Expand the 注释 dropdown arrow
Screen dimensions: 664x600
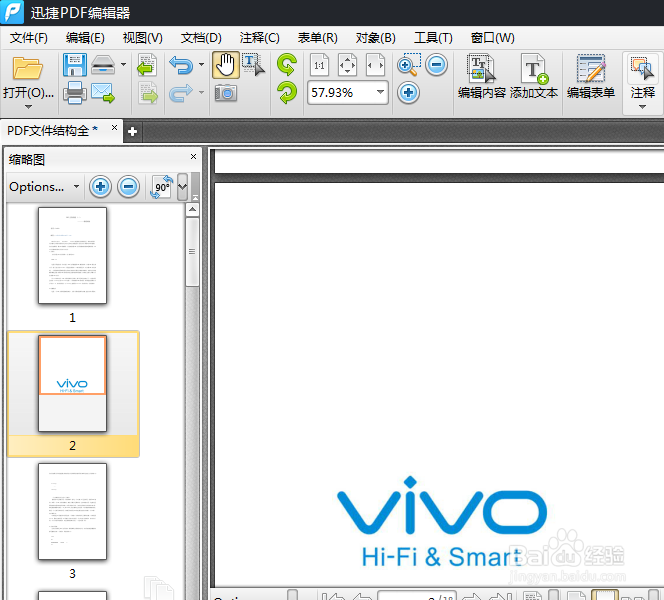point(642,107)
